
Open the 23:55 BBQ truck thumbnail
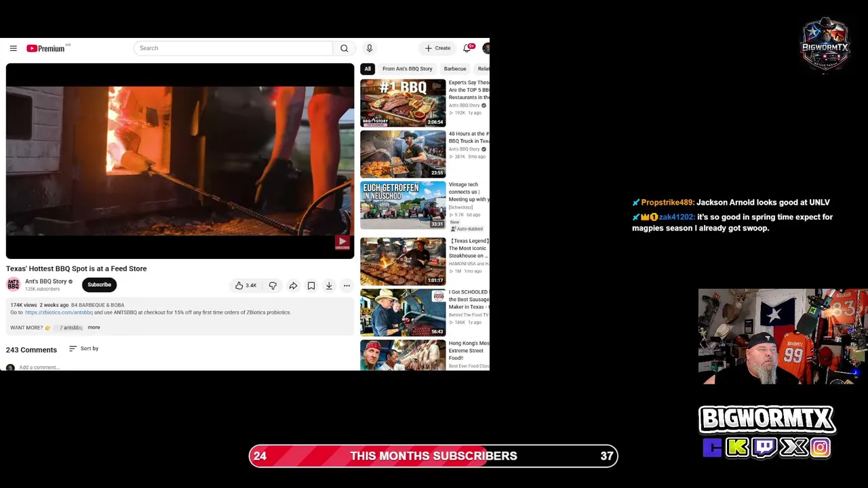point(403,154)
